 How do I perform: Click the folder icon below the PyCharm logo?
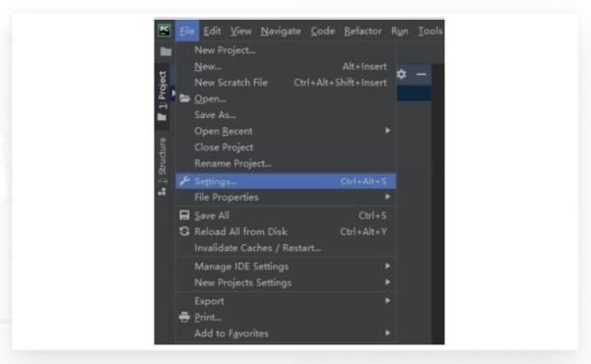tap(165, 51)
